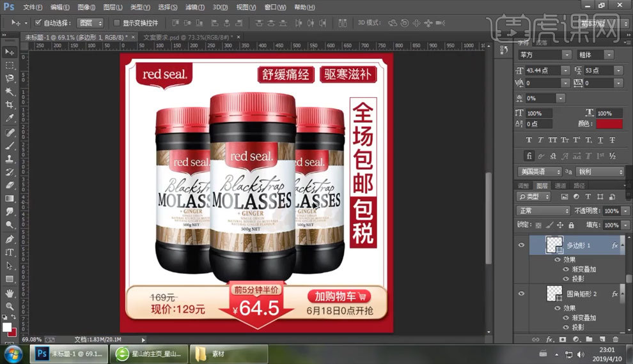Open the 图层 auto-select target dropdown
This screenshot has width=633, height=364.
tap(91, 23)
